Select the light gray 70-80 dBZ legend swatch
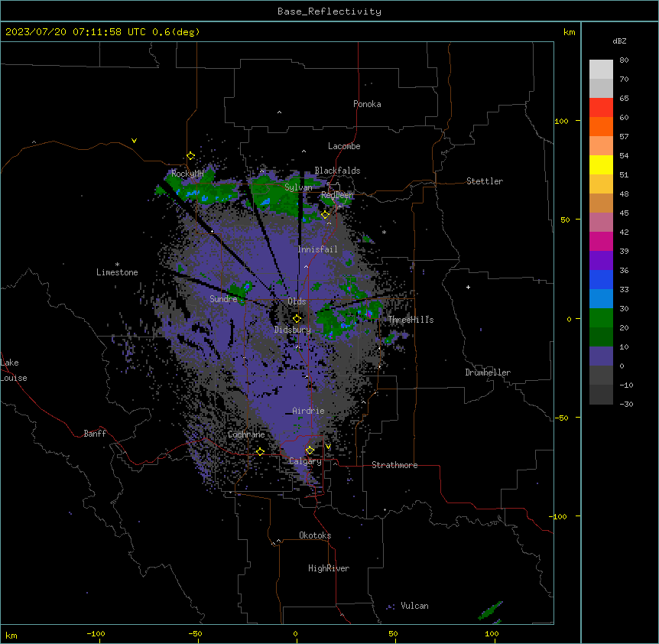This screenshot has height=644, width=659. [601, 70]
